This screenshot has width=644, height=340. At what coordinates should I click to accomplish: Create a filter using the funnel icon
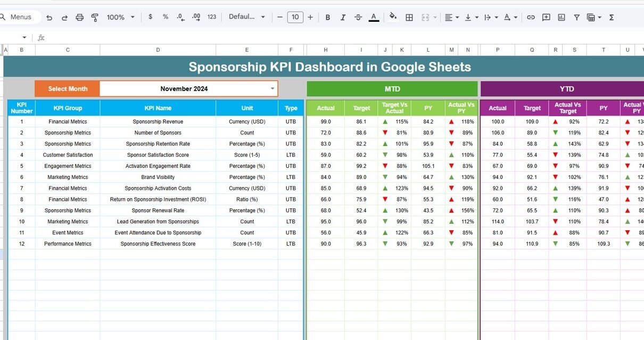(x=576, y=17)
